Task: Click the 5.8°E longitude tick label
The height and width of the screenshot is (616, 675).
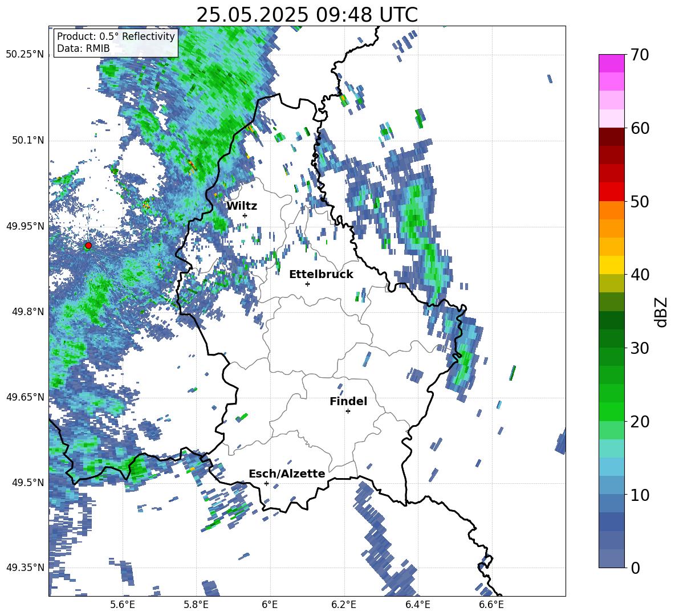Action: (x=196, y=605)
